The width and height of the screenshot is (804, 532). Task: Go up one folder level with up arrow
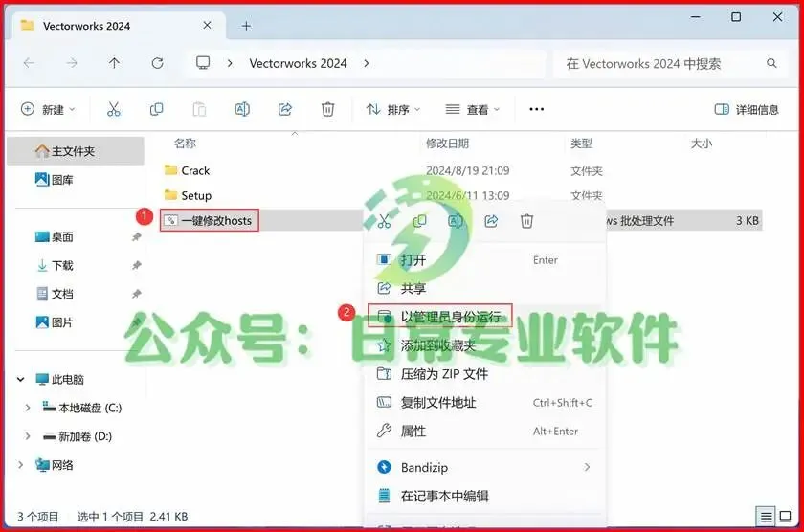[x=114, y=63]
